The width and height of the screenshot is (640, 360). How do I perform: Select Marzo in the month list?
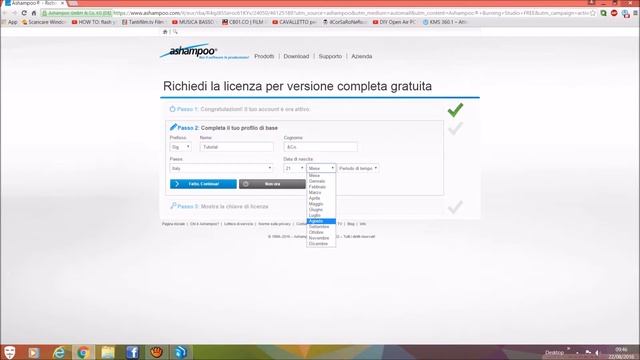pos(321,193)
